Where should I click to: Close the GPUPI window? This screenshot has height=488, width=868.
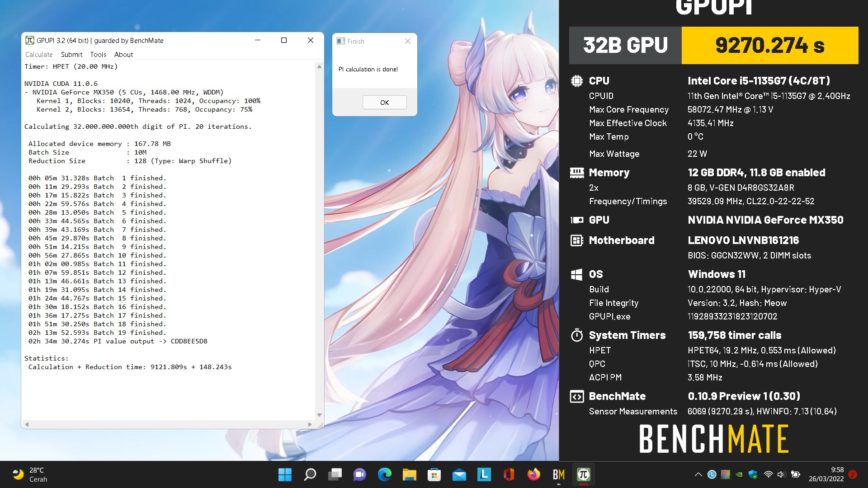coord(311,40)
